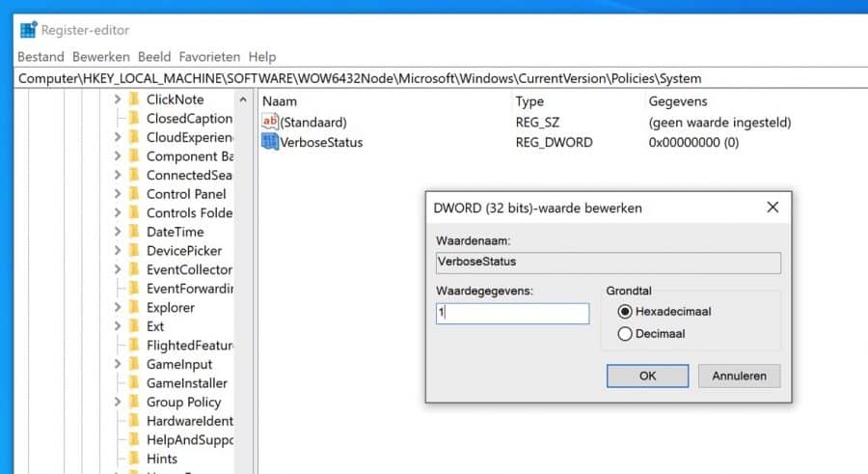Click the Group Policy folder icon
Screen dimensions: 868x474
134,402
